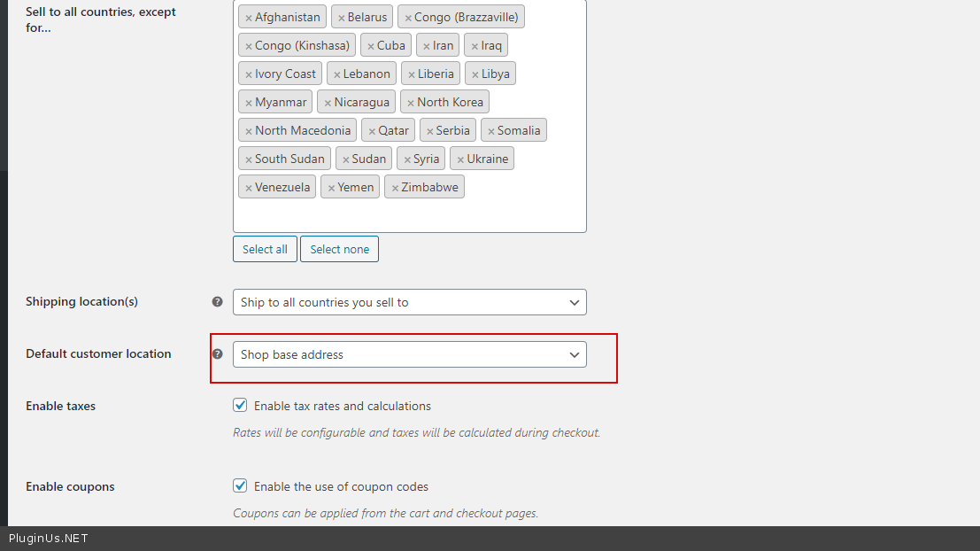Image resolution: width=980 pixels, height=551 pixels.
Task: Remove Afghanistan from excluded countries
Action: point(249,18)
